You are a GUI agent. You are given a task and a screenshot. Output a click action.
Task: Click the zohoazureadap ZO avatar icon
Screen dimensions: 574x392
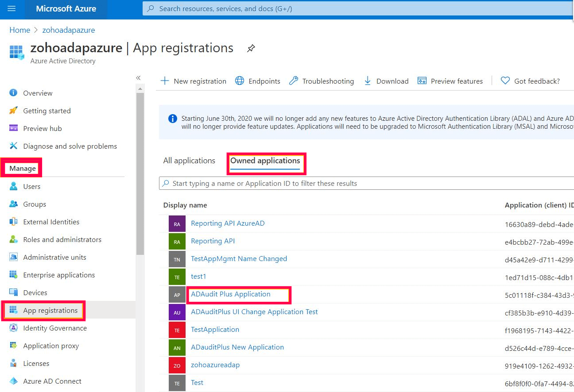point(177,365)
